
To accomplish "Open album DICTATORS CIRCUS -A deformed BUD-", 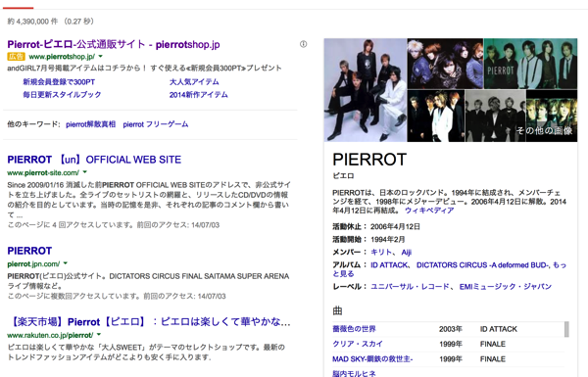I will [x=482, y=265].
